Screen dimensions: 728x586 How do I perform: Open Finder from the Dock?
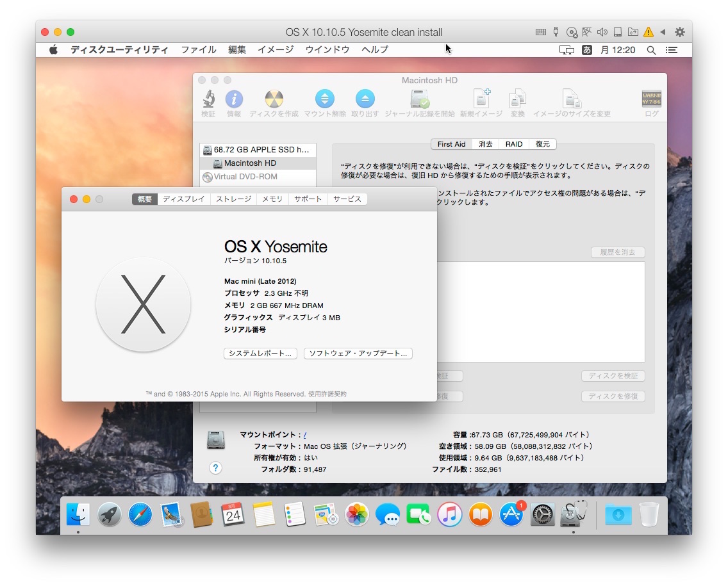(78, 514)
